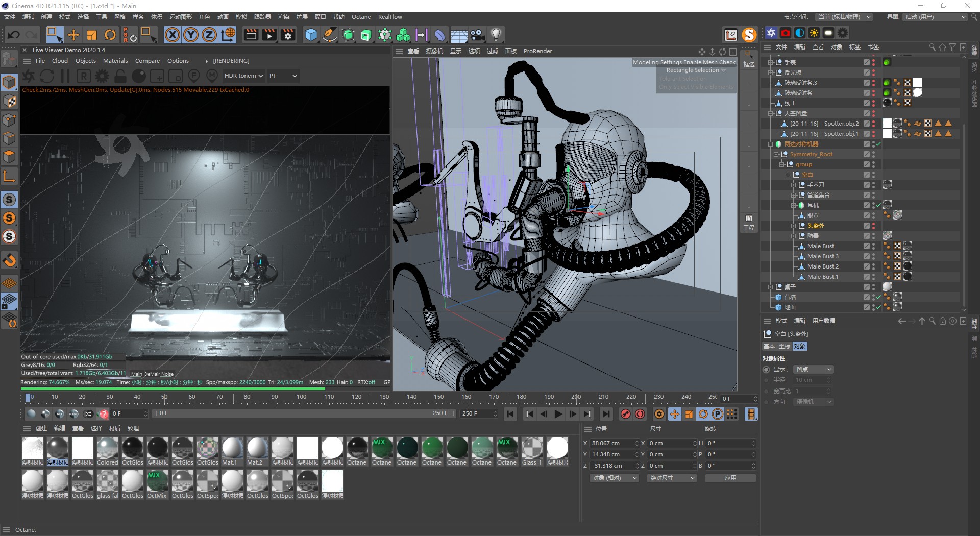
Task: Select the Glass_1 material swatch
Action: [532, 451]
